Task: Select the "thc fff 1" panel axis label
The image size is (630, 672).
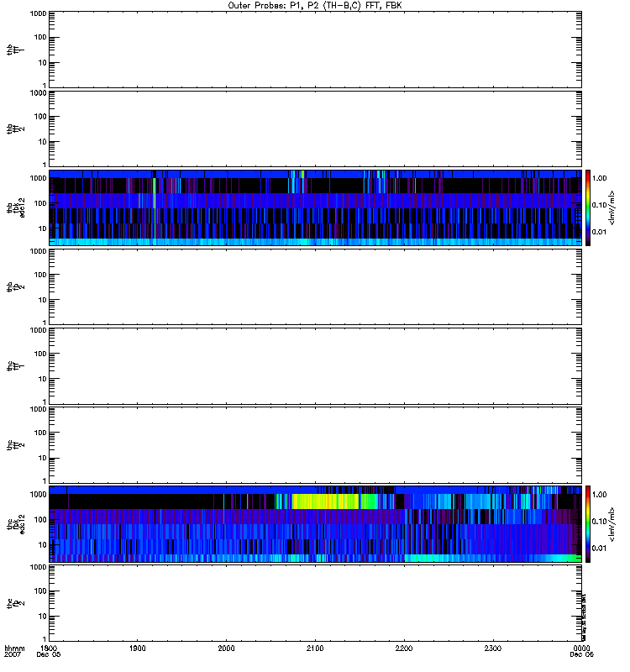Action: (x=15, y=366)
